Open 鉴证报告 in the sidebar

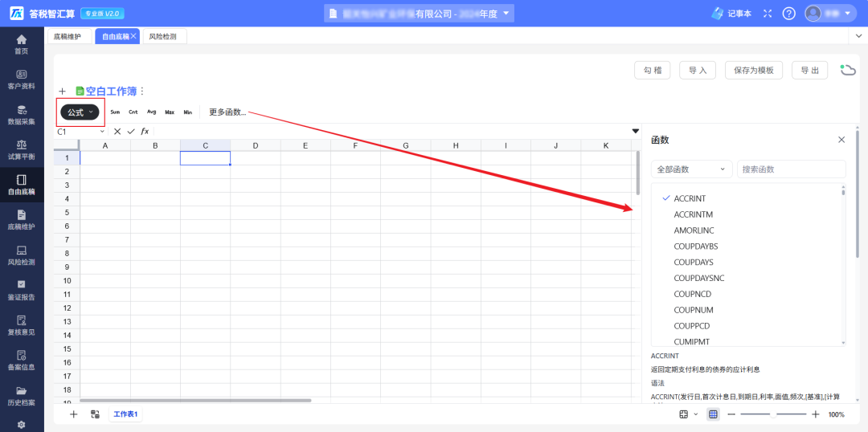(22, 291)
